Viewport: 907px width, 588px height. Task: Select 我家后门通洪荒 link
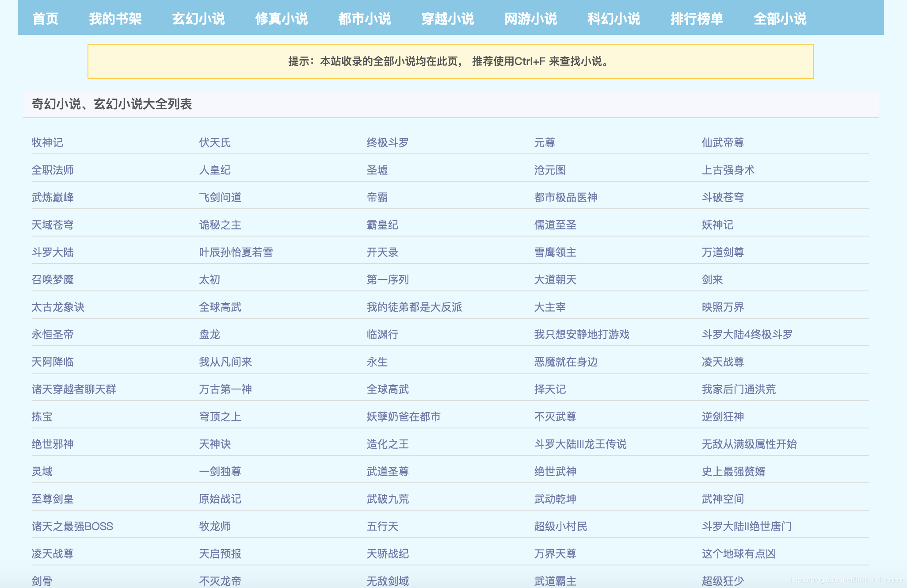tap(739, 389)
